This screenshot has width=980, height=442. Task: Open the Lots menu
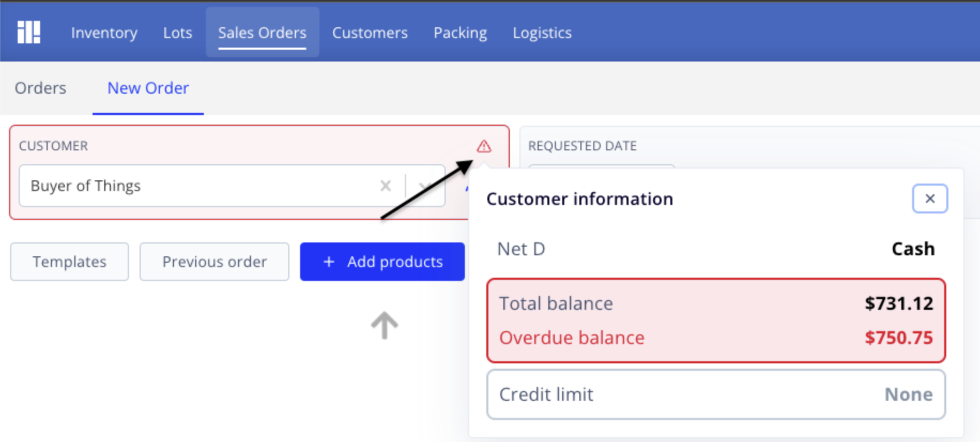coord(178,33)
